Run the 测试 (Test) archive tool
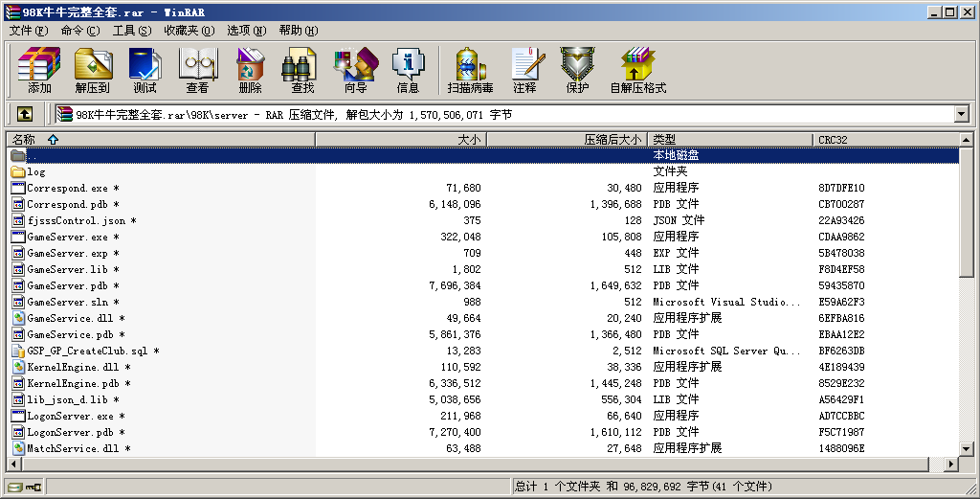 pyautogui.click(x=145, y=71)
